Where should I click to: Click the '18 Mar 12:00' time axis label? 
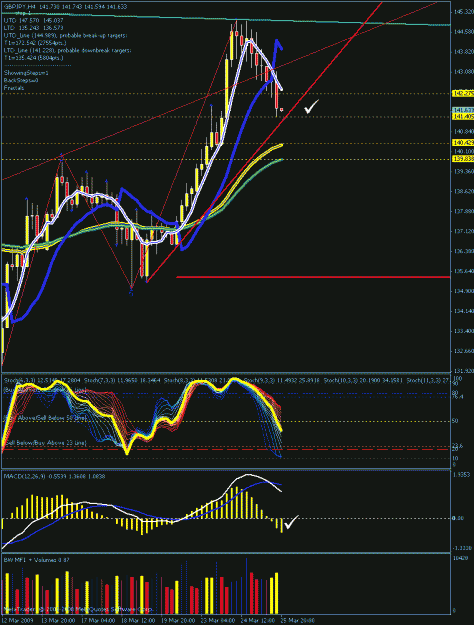138,621
